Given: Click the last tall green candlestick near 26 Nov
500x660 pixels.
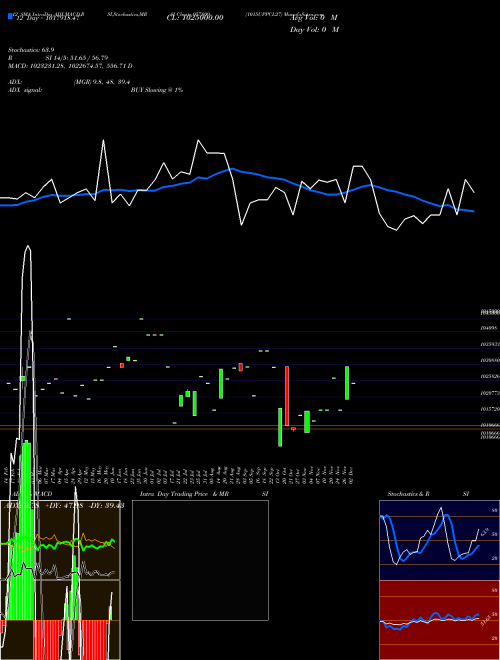Looking at the screenshot, I should click(x=347, y=383).
